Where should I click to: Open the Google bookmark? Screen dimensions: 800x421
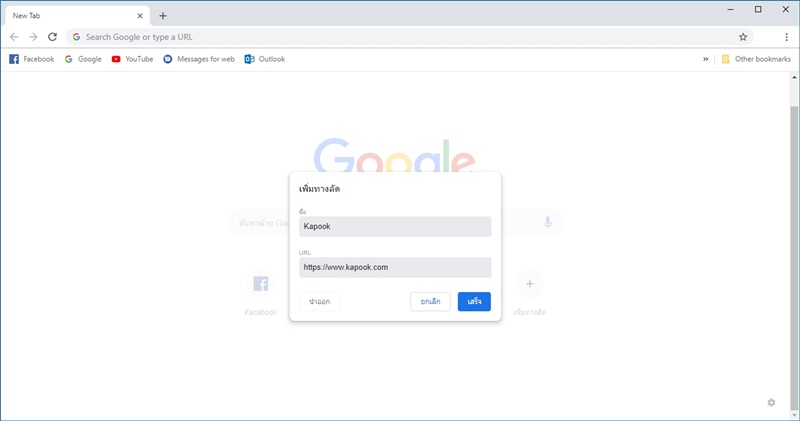coord(83,59)
